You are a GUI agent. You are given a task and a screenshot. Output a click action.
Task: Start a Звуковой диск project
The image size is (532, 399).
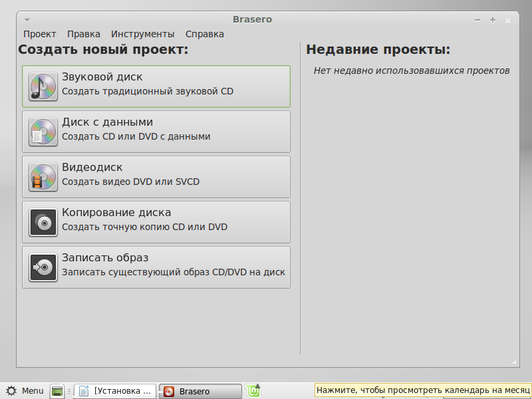pyautogui.click(x=156, y=86)
